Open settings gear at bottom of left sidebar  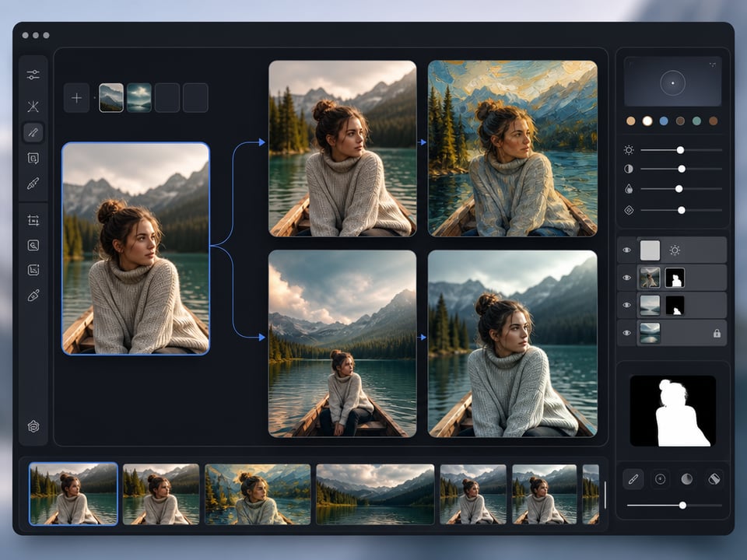33,426
